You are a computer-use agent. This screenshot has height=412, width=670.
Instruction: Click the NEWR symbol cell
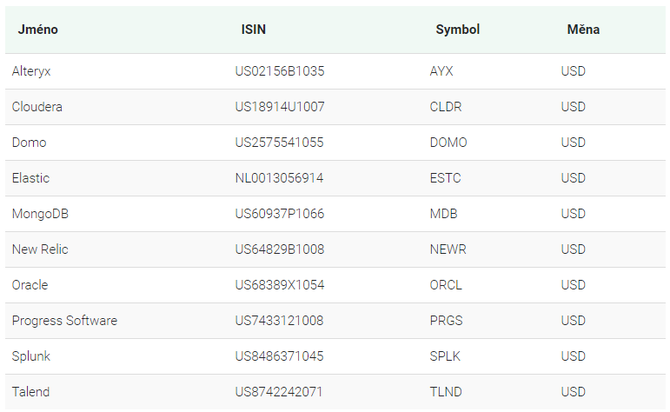tap(448, 249)
